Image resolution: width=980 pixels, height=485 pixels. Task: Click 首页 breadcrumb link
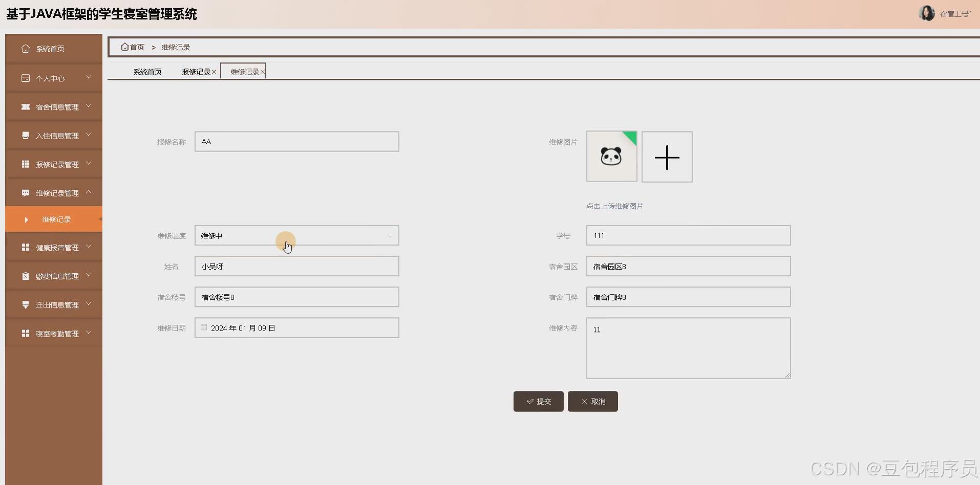(x=137, y=47)
